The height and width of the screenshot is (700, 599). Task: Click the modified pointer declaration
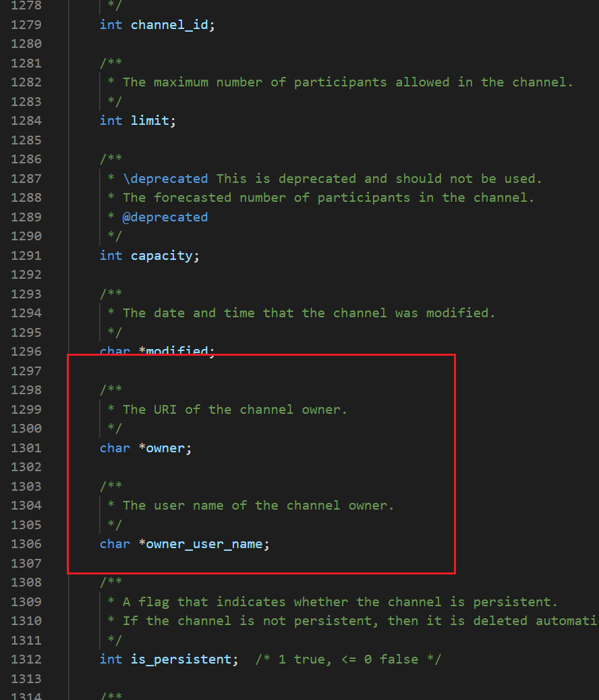pos(159,351)
